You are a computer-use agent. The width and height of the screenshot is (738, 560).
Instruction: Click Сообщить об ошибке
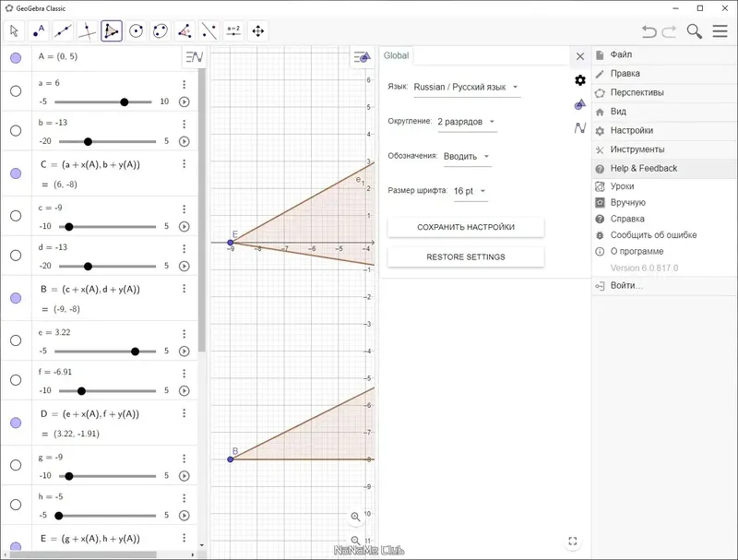pos(663,235)
